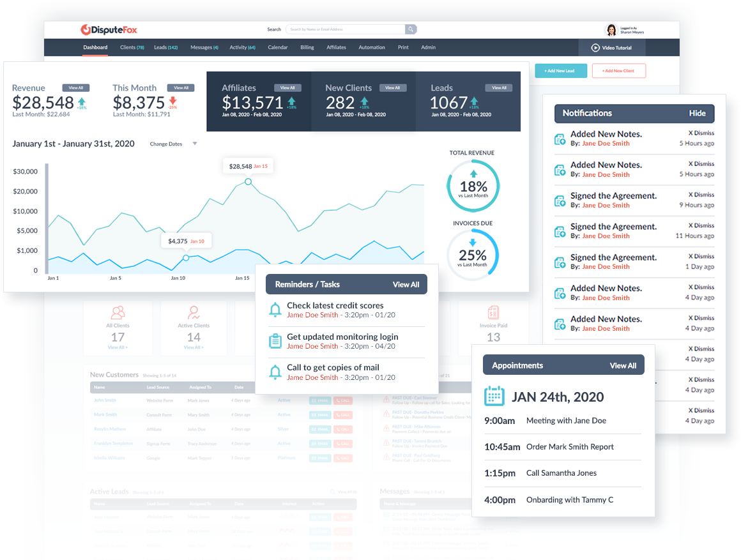The image size is (741, 560).
Task: Switch to the Clients tab
Action: [x=134, y=47]
